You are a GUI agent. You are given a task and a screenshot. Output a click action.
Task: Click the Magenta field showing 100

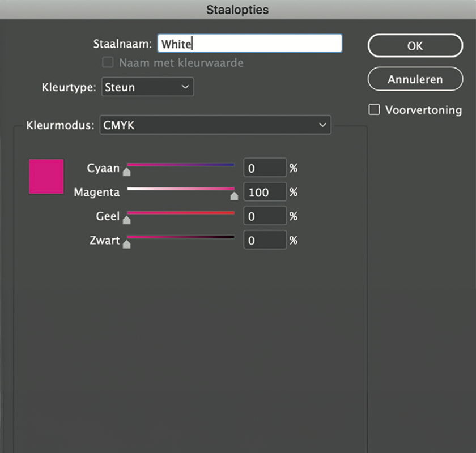pos(265,192)
